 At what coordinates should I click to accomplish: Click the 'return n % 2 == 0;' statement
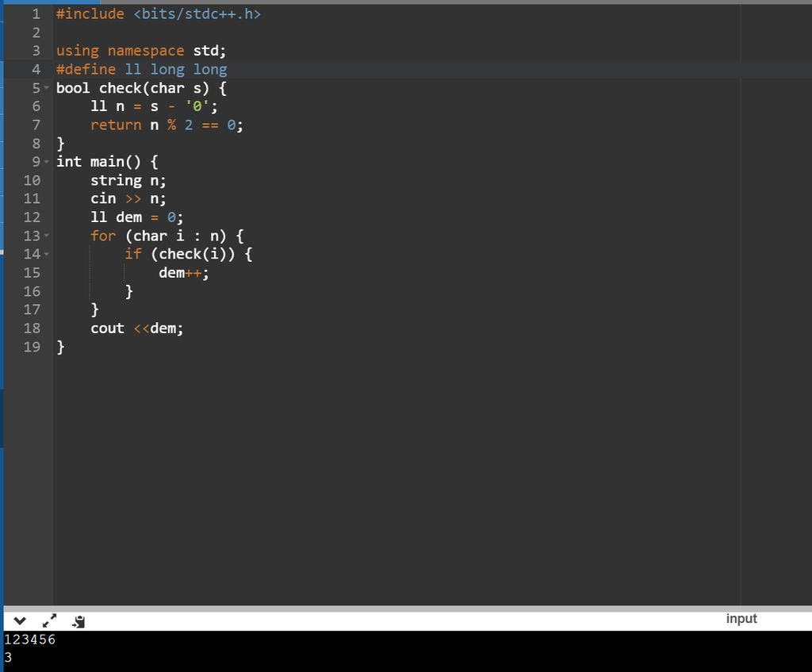click(167, 125)
